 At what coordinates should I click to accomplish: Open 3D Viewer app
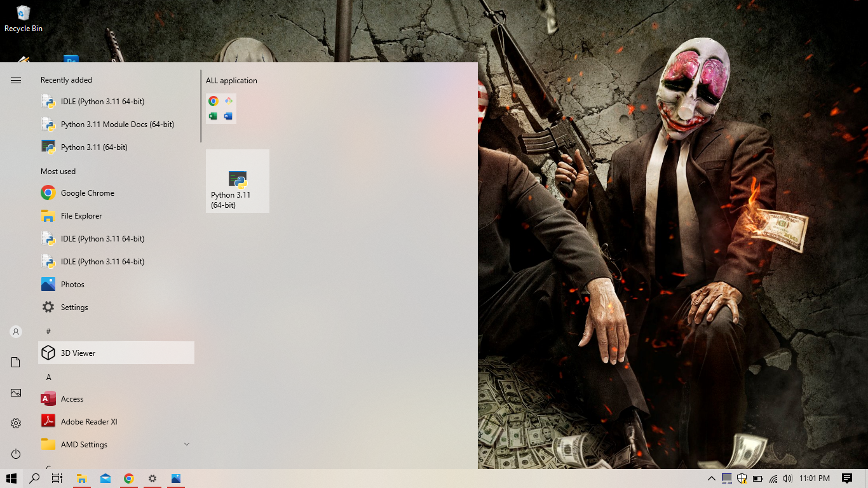click(116, 353)
